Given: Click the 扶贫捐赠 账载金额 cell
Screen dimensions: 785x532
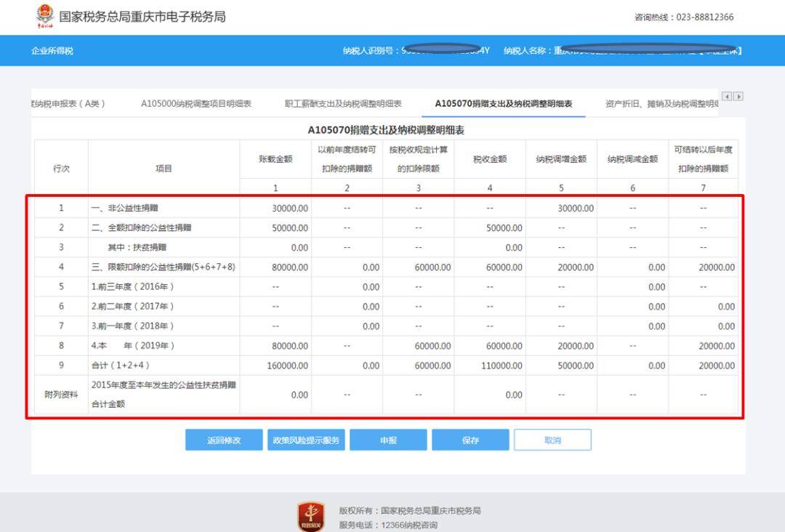Looking at the screenshot, I should 276,248.
